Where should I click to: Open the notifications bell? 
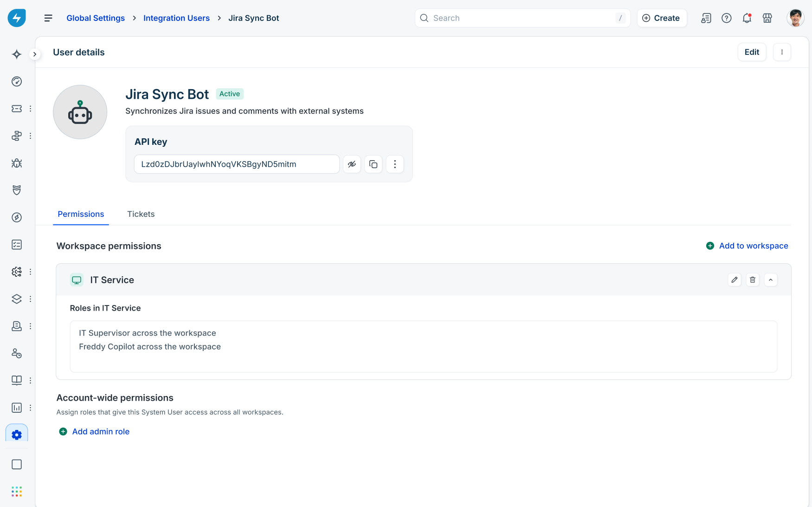747,18
